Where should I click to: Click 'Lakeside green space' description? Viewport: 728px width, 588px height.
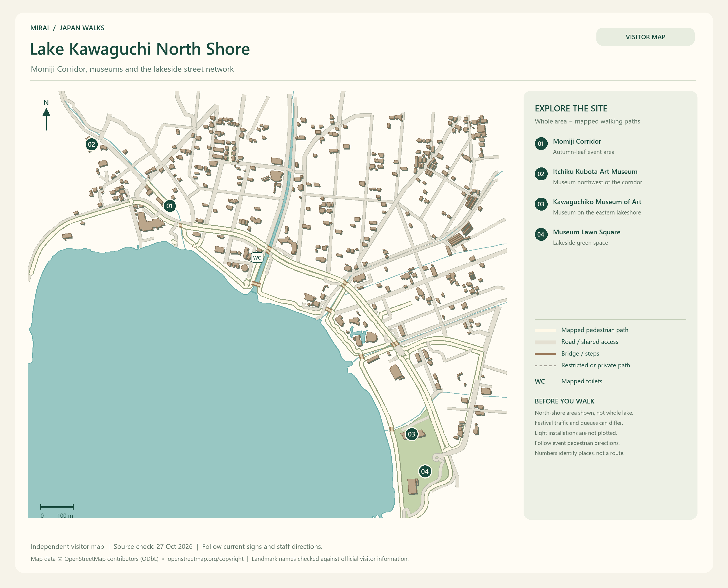coord(580,243)
